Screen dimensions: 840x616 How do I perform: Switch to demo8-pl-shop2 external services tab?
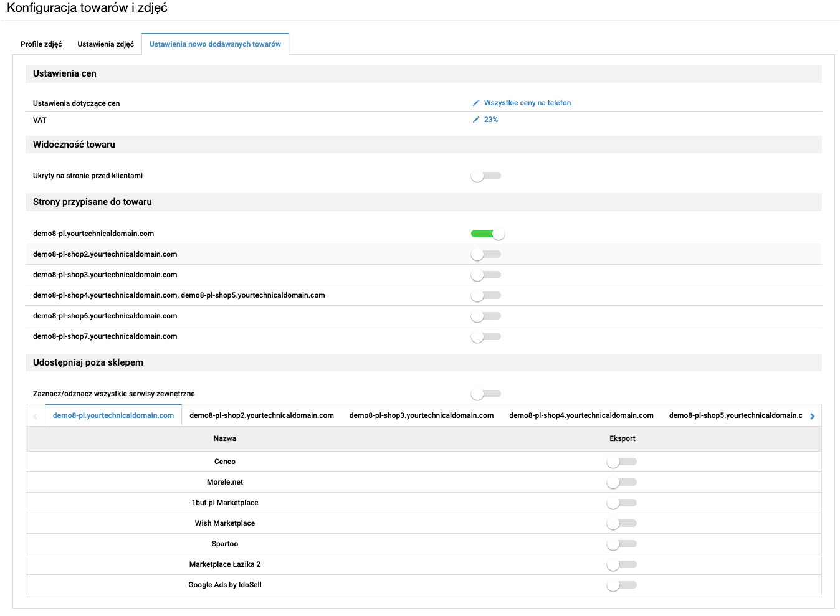262,415
